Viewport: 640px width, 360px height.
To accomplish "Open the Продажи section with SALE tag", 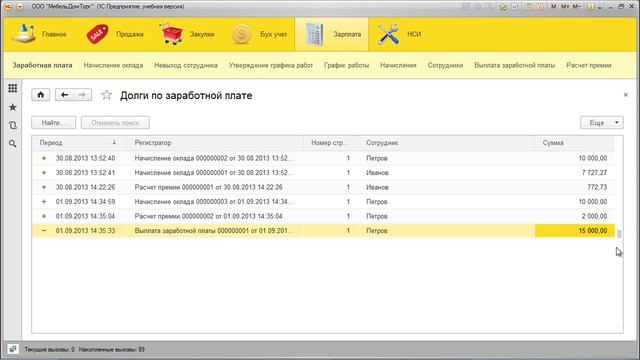I will (x=115, y=34).
